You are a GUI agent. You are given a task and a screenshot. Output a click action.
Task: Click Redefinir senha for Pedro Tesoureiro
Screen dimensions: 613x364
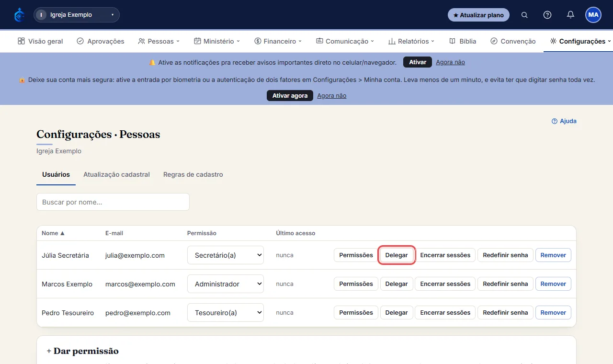click(505, 313)
